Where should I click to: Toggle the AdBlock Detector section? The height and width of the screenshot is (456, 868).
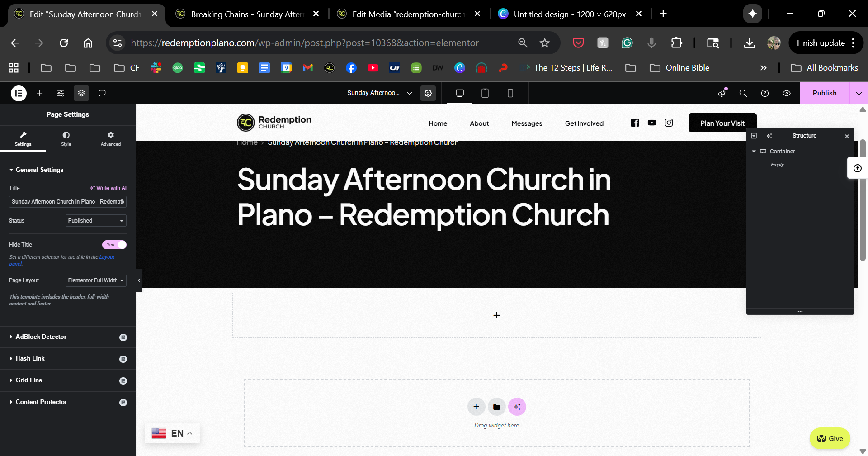41,337
